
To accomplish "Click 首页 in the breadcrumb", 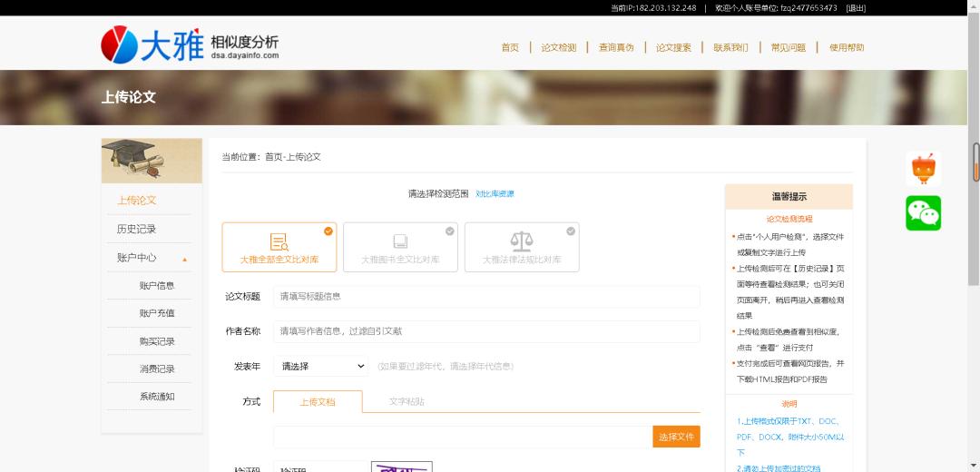I will 274,157.
